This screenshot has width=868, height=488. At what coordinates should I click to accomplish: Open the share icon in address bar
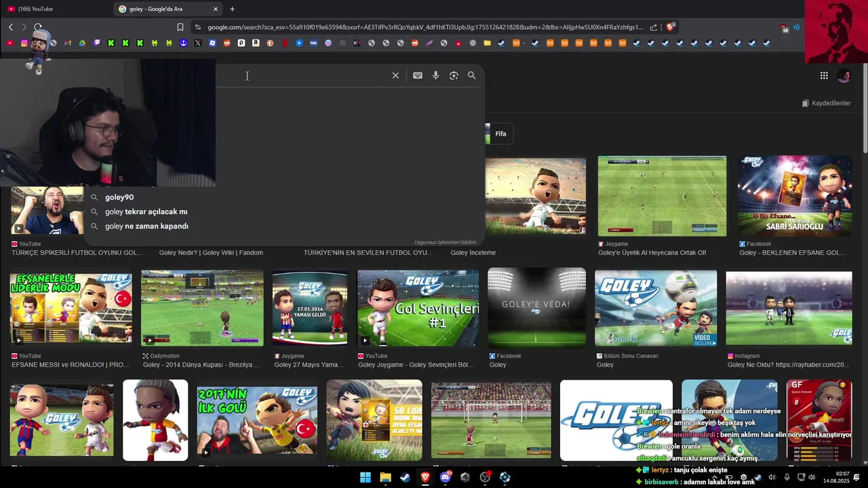[654, 27]
